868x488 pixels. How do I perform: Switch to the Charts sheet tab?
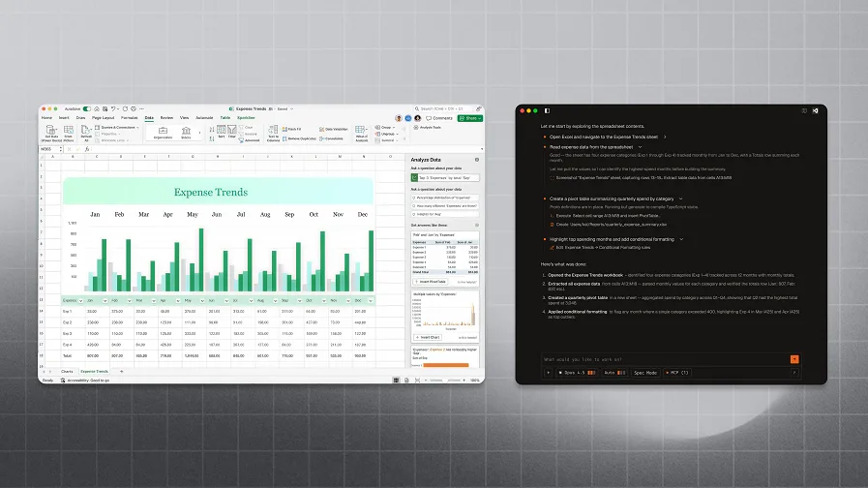coord(67,371)
